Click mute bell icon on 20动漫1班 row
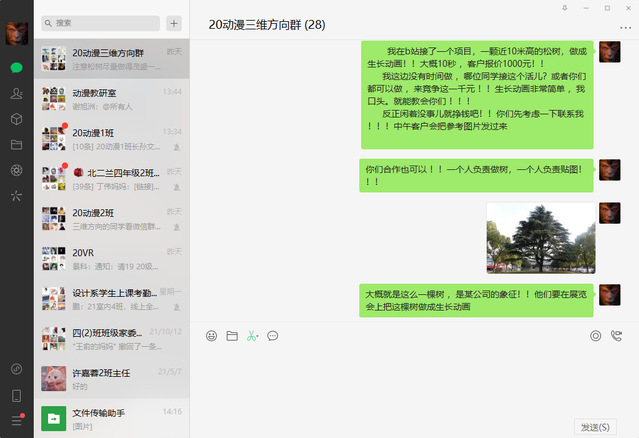The image size is (639, 438). click(x=176, y=147)
